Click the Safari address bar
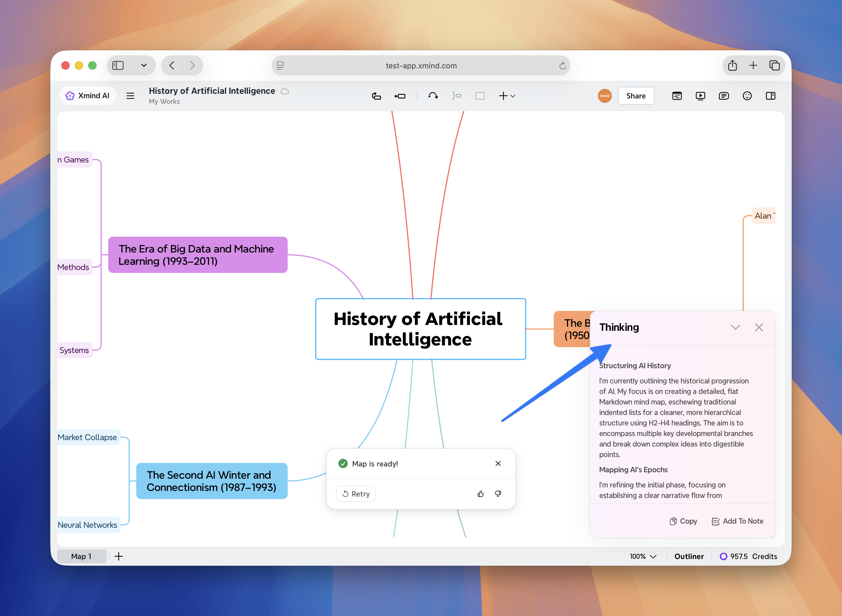This screenshot has height=616, width=842. point(421,66)
